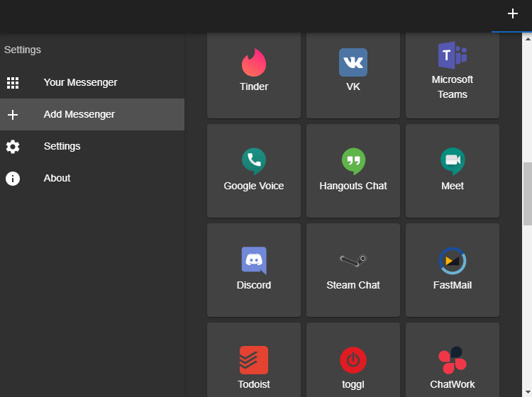Click the FastMail label text
The width and height of the screenshot is (532, 397).
click(x=453, y=285)
